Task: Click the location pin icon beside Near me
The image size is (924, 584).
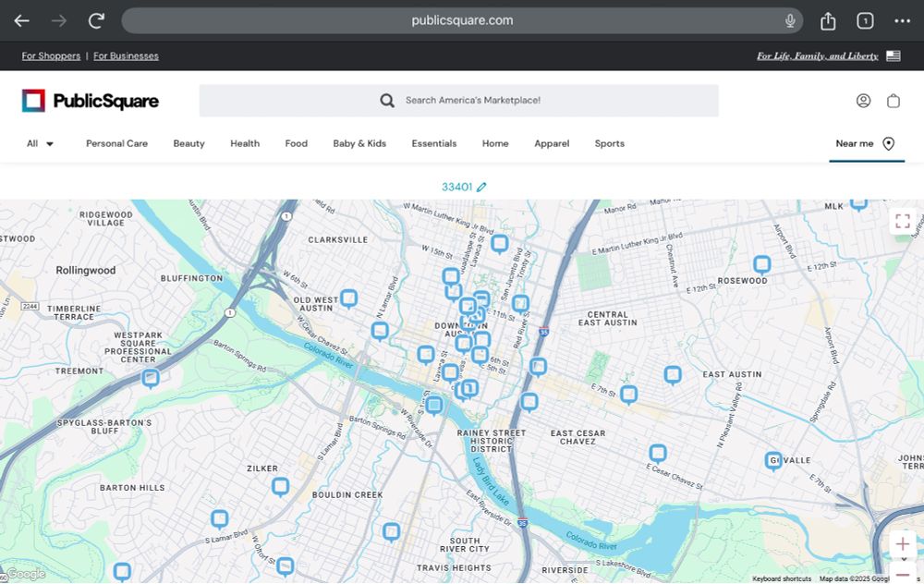Action: 889,144
